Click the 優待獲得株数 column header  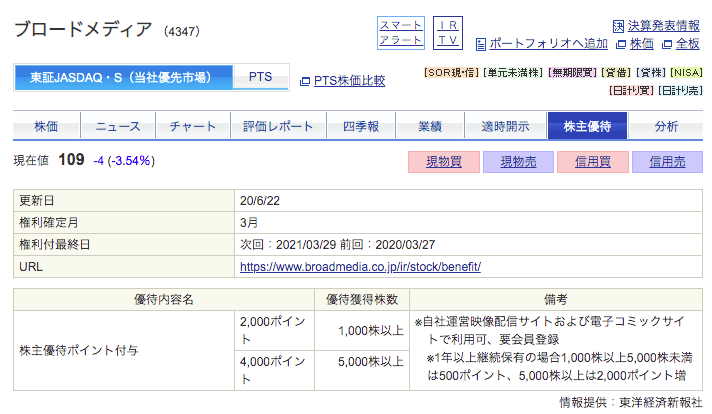pyautogui.click(x=362, y=299)
